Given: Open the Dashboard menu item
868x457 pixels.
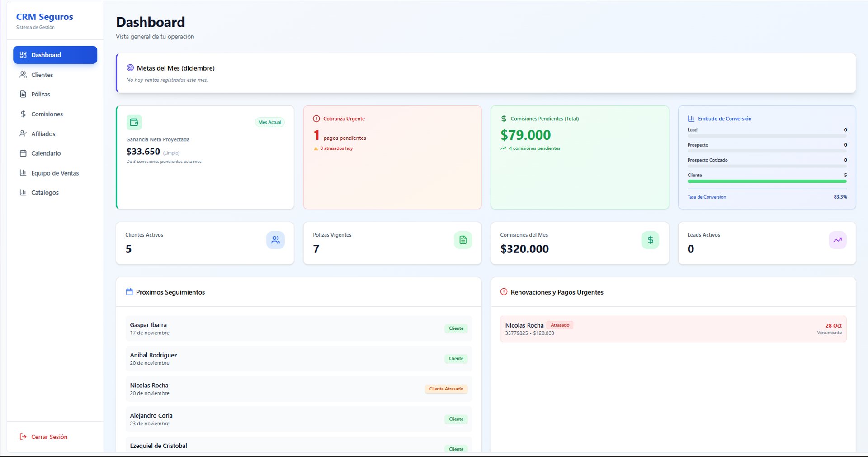Looking at the screenshot, I should click(x=55, y=55).
